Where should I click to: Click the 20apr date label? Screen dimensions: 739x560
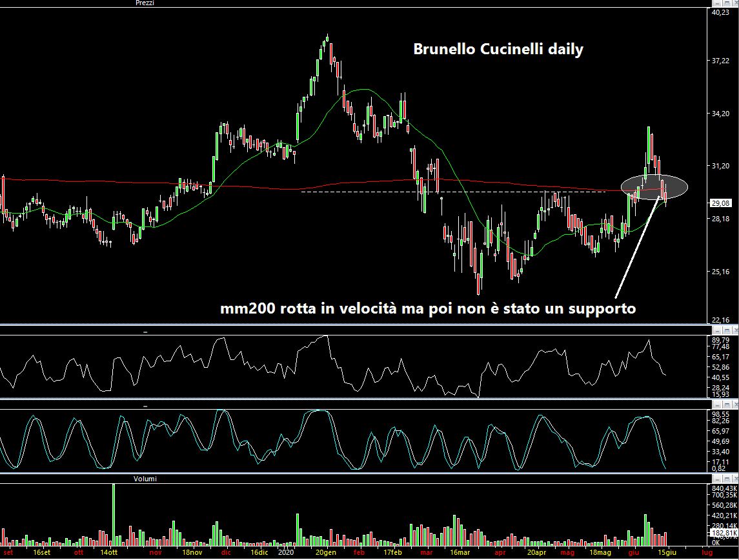click(537, 552)
